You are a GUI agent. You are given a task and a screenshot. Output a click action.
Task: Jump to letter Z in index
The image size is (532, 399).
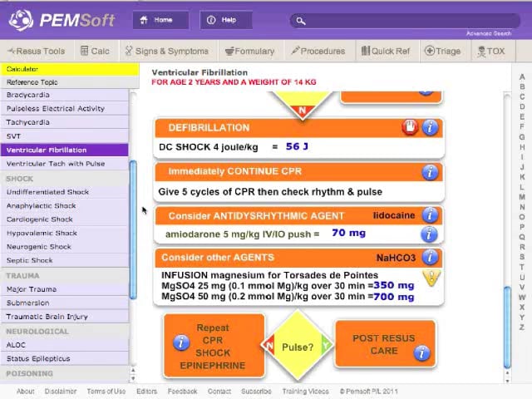click(x=522, y=328)
